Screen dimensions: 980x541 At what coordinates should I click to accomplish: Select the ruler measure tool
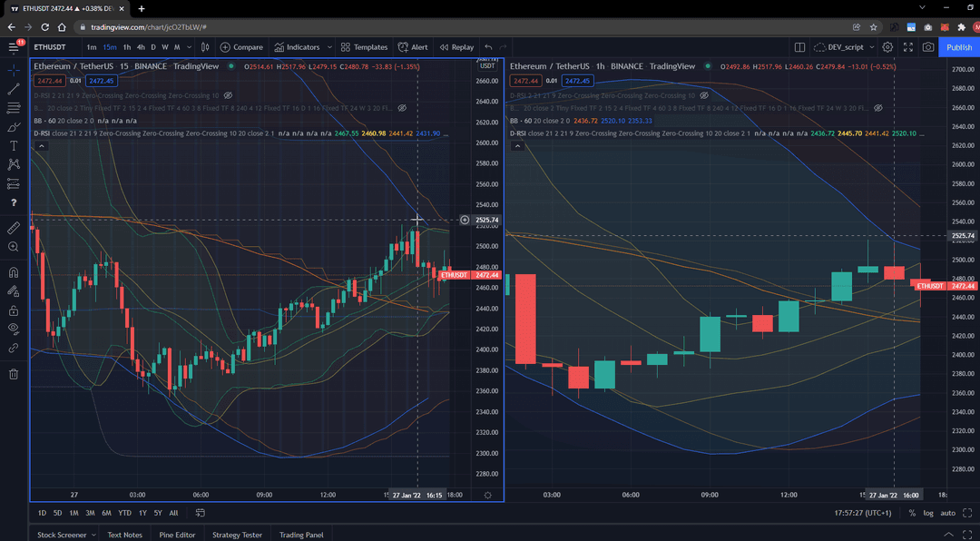click(x=13, y=228)
